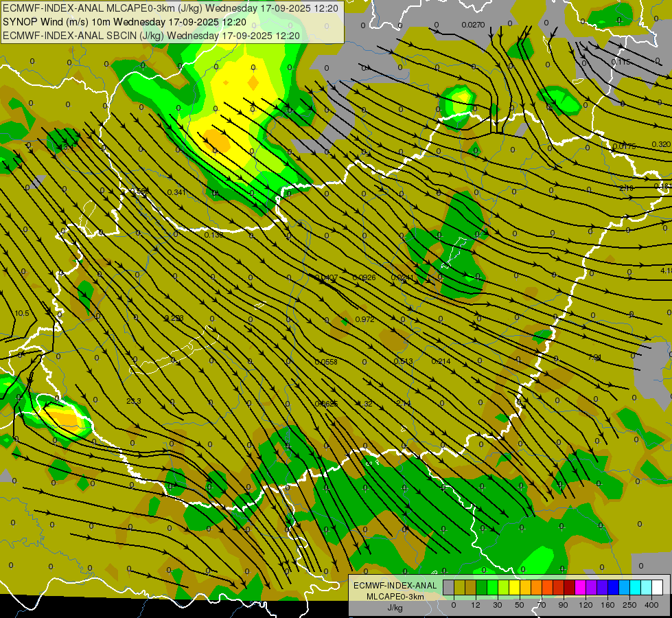Viewport: 672px width, 618px height.
Task: Click the ECMWF-INDEX-ANAL SBCIN layer title
Action: tap(151, 35)
